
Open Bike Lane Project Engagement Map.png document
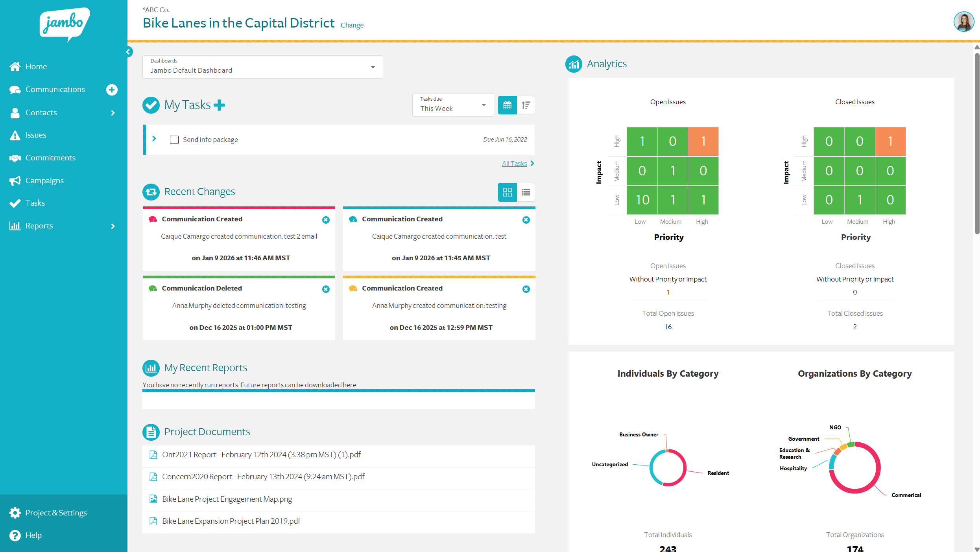[x=227, y=499]
